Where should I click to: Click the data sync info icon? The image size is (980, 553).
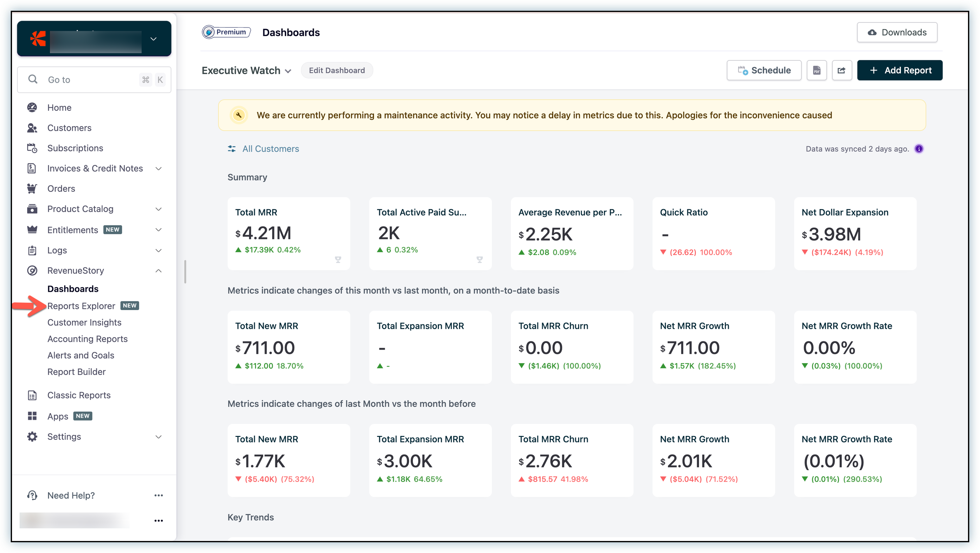919,149
